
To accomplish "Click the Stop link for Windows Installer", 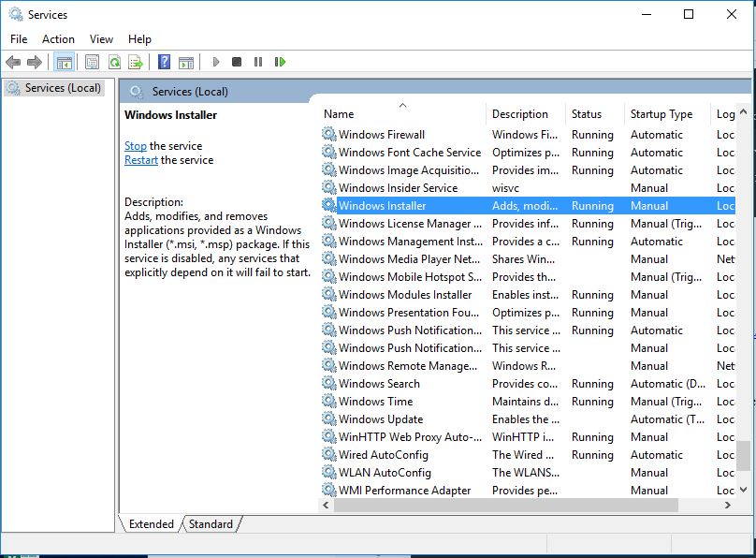I will [x=136, y=145].
